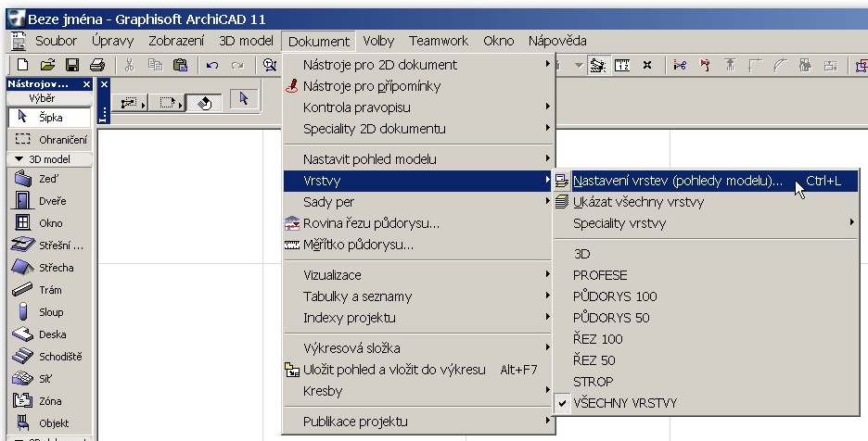Open the Úpravy menu
The image size is (868, 441).
(x=113, y=41)
